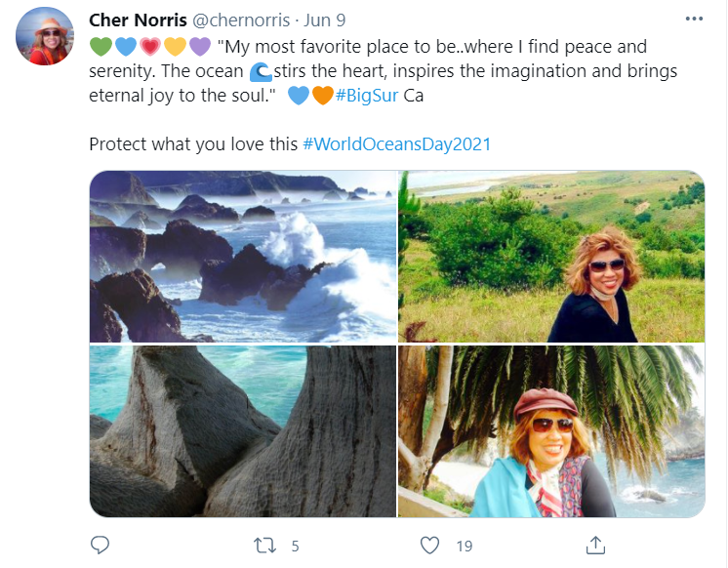Tap the share upload icon
This screenshot has width=728, height=568.
click(595, 545)
